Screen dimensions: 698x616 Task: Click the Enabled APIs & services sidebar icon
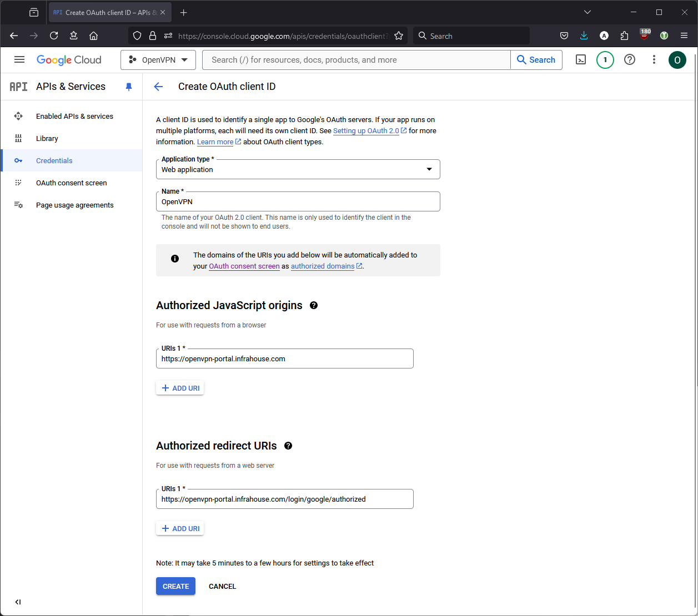[x=18, y=116]
